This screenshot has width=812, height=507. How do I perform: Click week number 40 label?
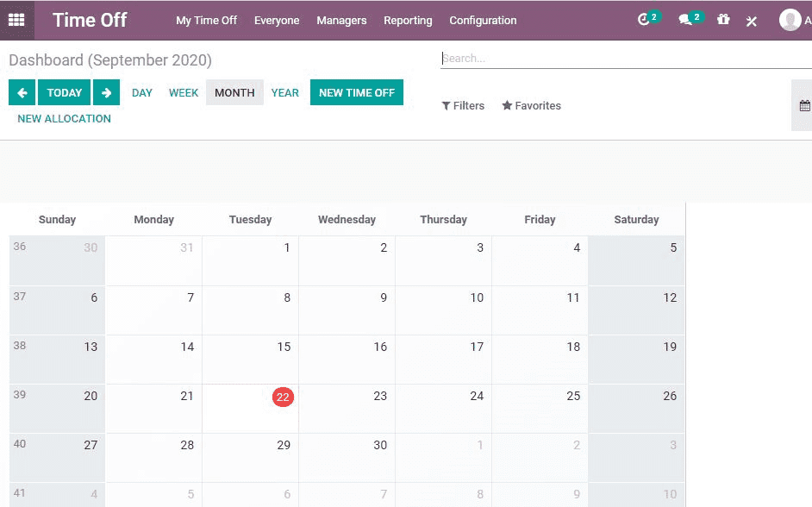click(20, 444)
